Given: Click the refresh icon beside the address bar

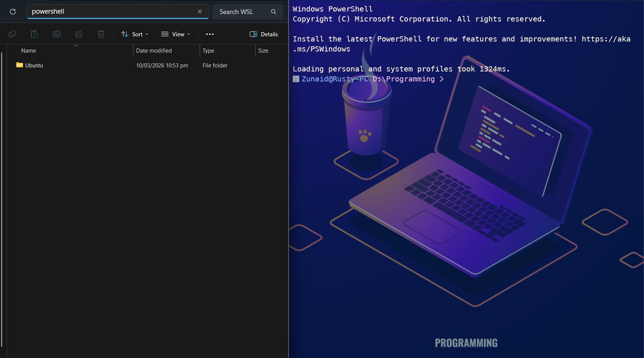Looking at the screenshot, I should [x=13, y=11].
